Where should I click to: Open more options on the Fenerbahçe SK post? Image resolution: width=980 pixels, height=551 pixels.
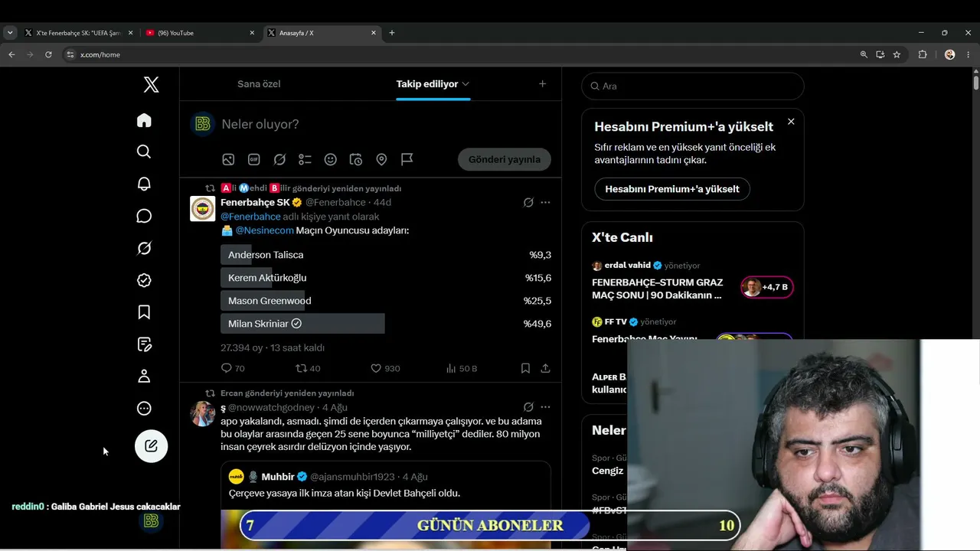(545, 203)
